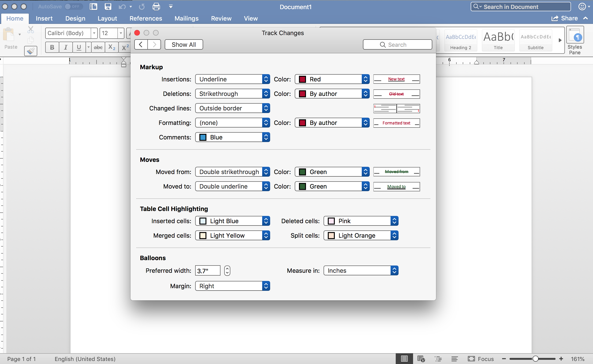Open the Insertions style dropdown
The image size is (593, 364).
[x=232, y=79]
